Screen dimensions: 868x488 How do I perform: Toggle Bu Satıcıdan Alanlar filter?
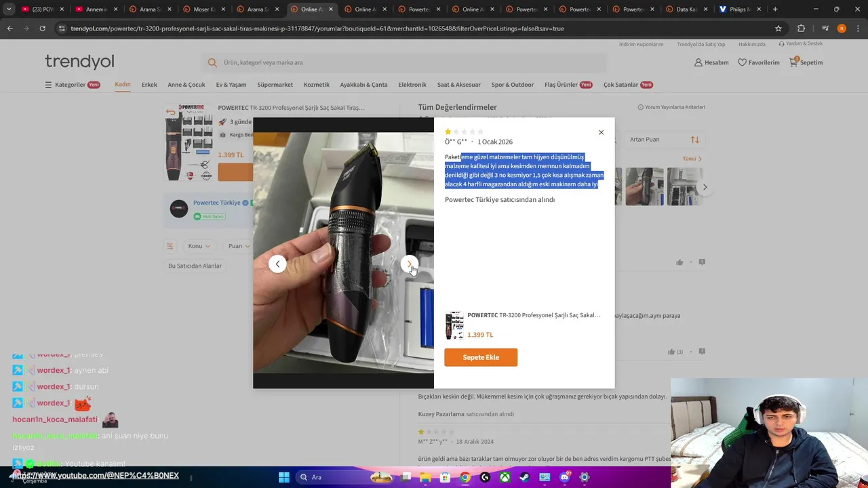click(x=195, y=266)
